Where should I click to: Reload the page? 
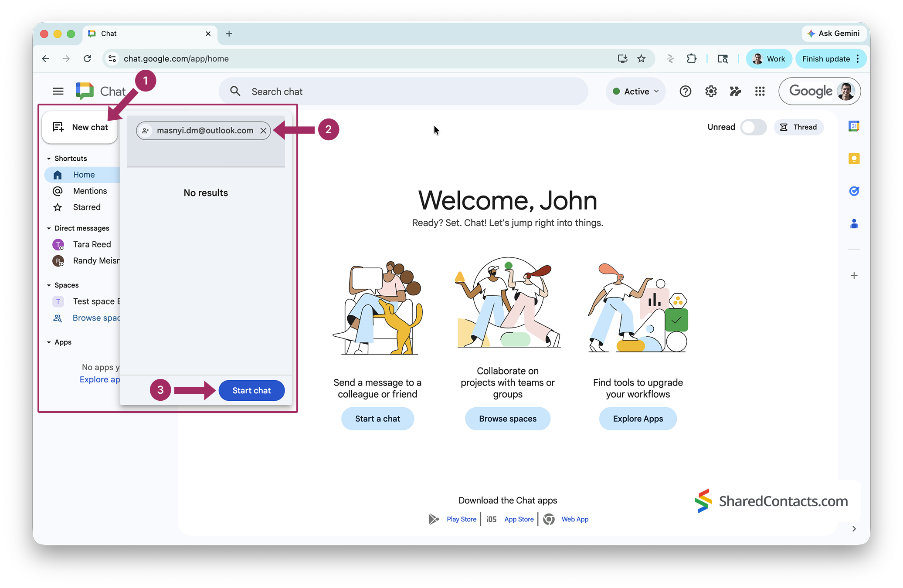coord(87,59)
